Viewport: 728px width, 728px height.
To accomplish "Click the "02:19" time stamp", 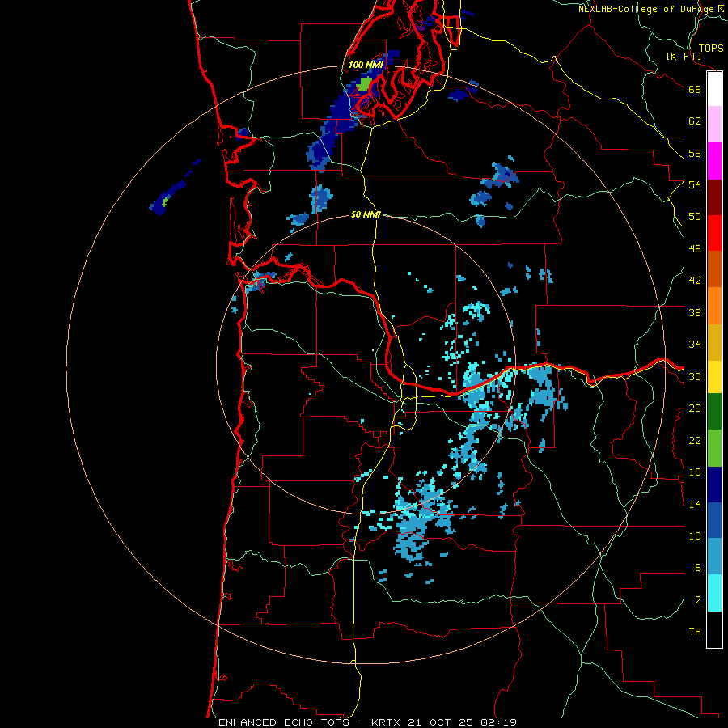I will [497, 722].
